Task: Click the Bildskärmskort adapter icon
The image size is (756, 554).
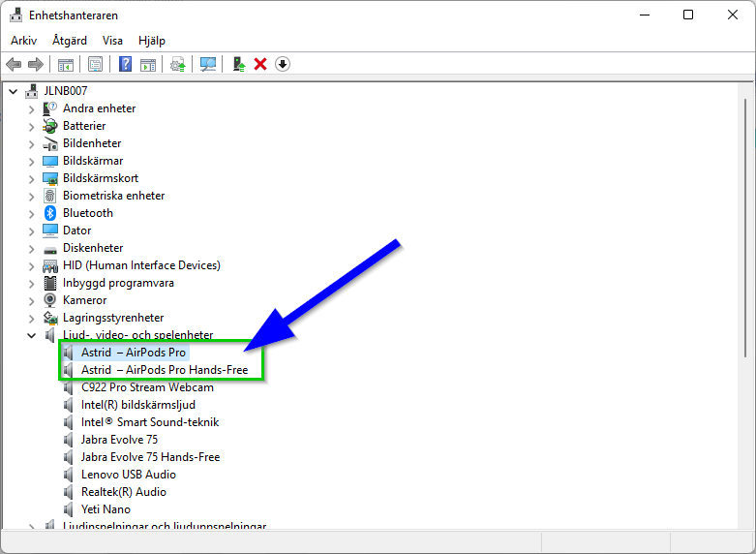Action: coord(50,178)
